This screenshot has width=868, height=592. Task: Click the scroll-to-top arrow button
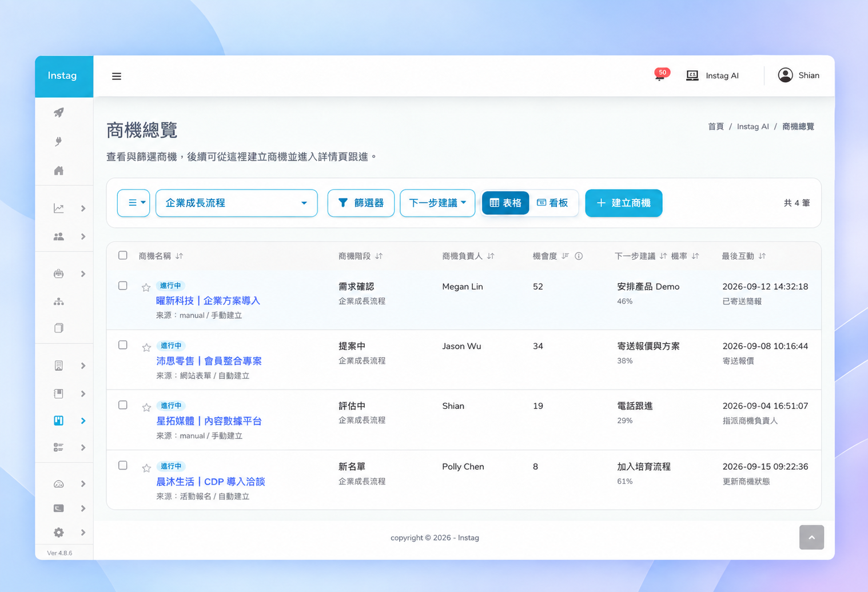(811, 537)
